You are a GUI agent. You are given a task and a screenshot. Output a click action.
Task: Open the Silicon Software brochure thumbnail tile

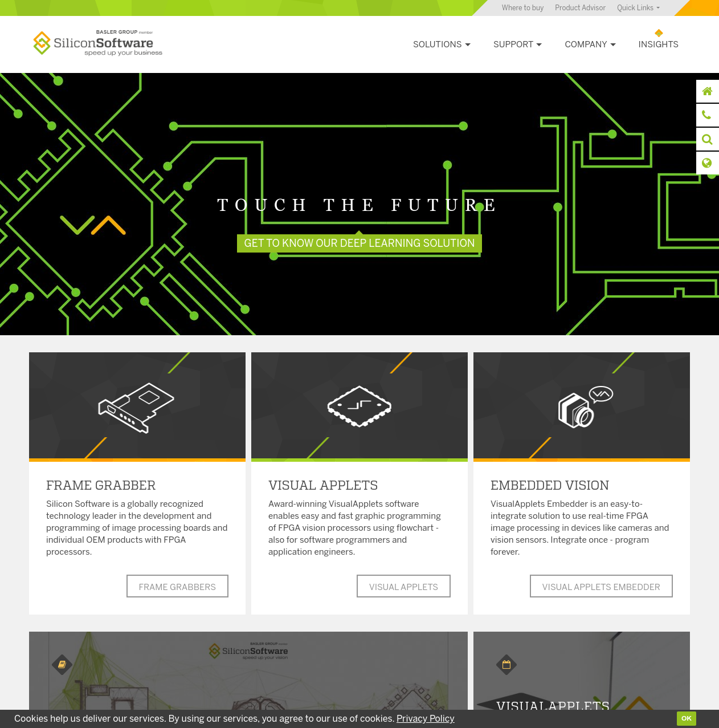tap(248, 671)
